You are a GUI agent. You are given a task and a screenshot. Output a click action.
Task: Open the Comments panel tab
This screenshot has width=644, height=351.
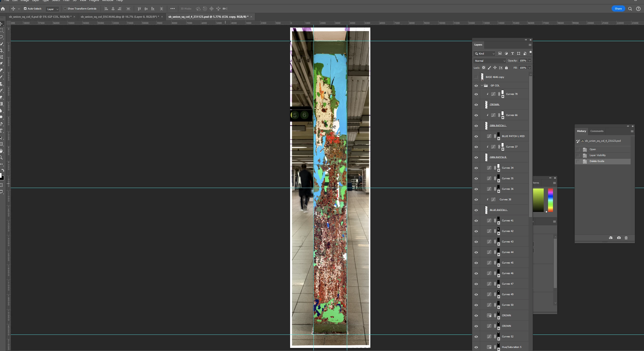point(597,131)
